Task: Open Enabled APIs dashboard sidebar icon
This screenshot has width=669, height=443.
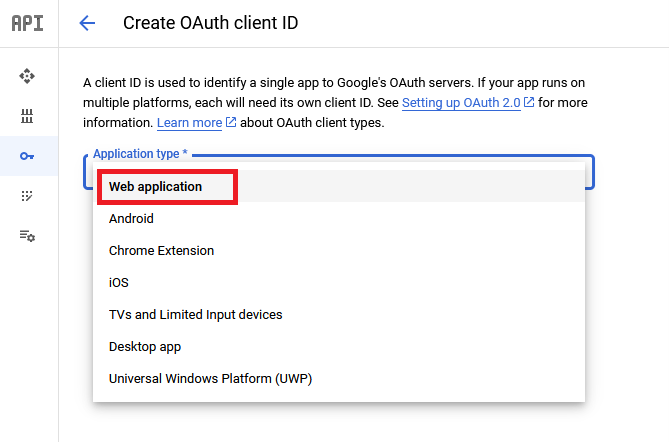Action: click(27, 76)
